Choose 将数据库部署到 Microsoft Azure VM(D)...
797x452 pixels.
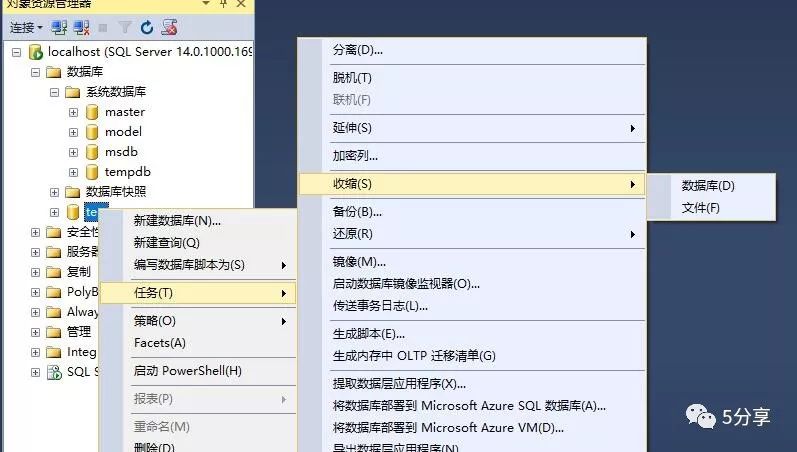pyautogui.click(x=472, y=428)
